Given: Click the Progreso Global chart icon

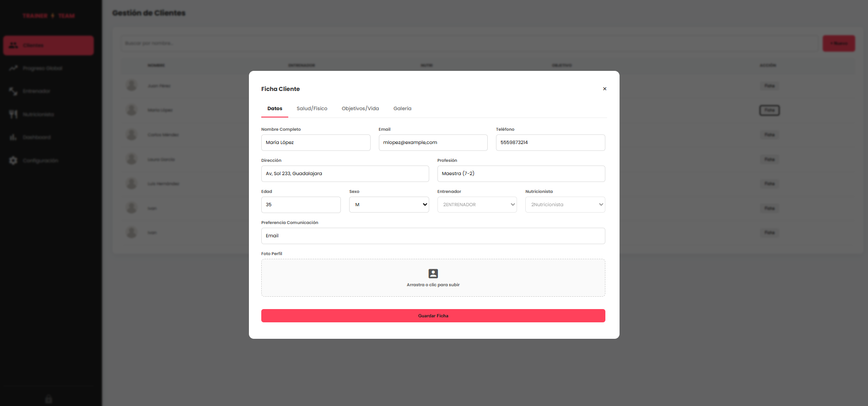Looking at the screenshot, I should tap(13, 68).
